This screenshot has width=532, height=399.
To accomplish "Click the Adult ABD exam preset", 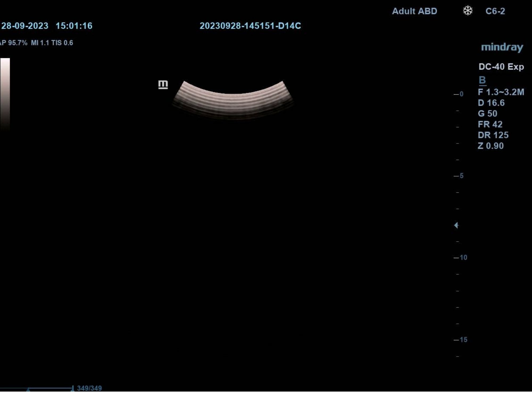I will 414,11.
